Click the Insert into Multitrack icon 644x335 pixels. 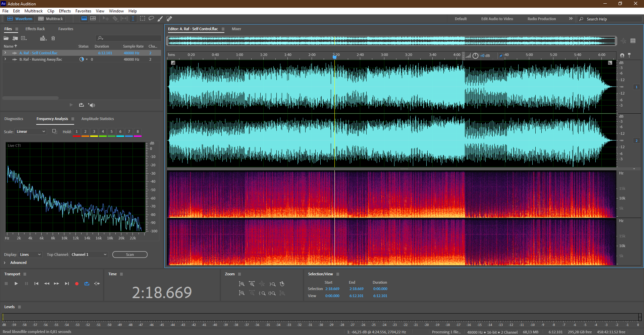pos(43,38)
